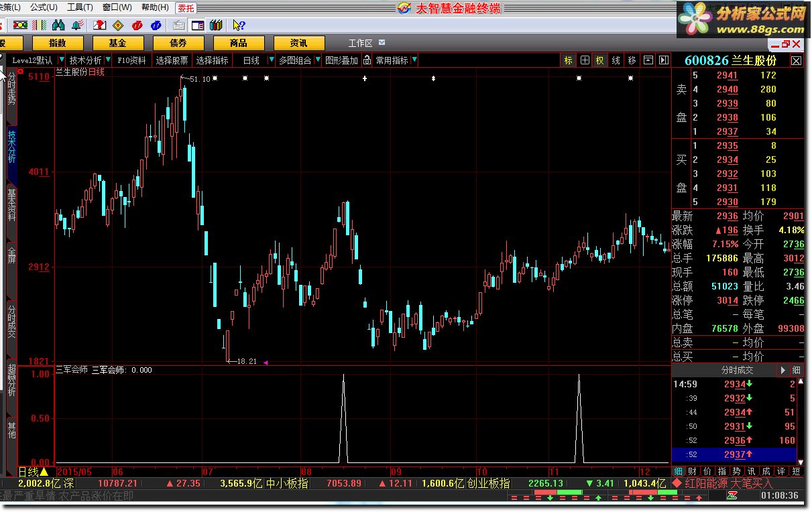Click the red question mark chart icon
This screenshot has width=812, height=512.
[99, 25]
